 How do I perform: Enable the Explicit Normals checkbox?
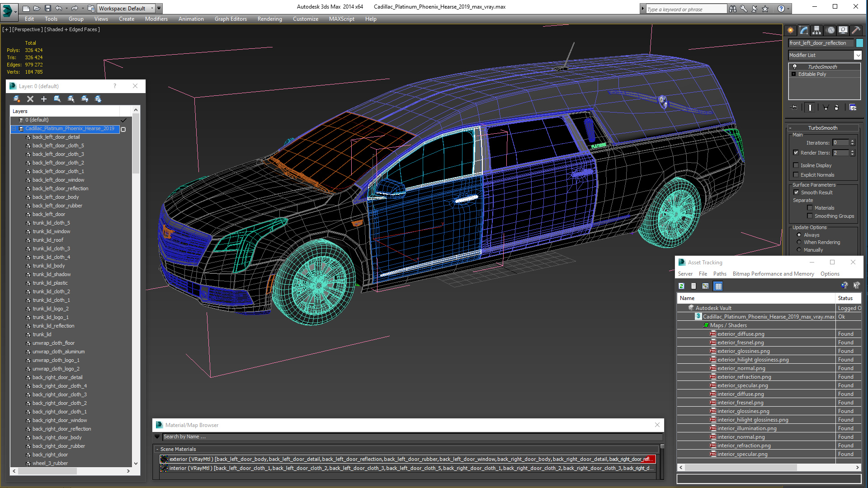[796, 175]
